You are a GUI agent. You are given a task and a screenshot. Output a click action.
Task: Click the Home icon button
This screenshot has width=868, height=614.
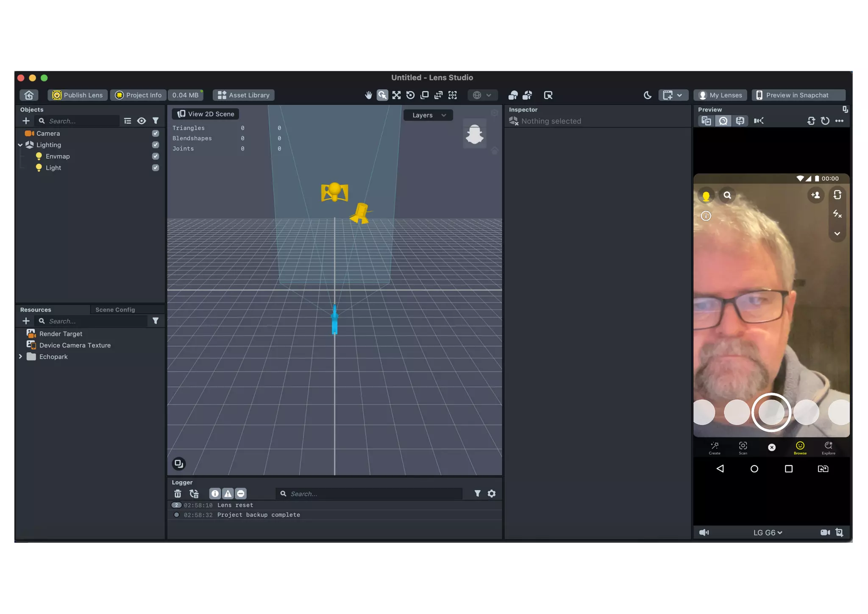click(x=29, y=95)
